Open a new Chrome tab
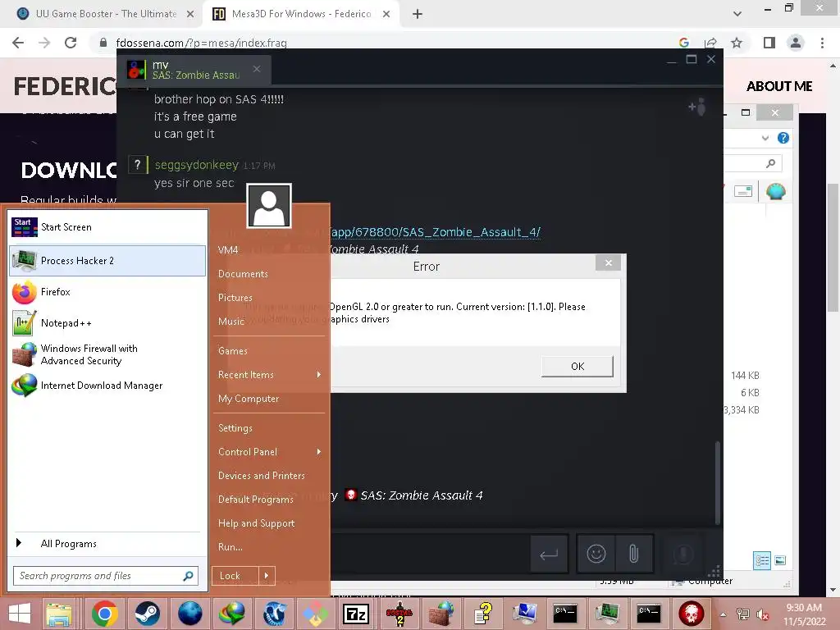The height and width of the screenshot is (630, 840). [418, 15]
